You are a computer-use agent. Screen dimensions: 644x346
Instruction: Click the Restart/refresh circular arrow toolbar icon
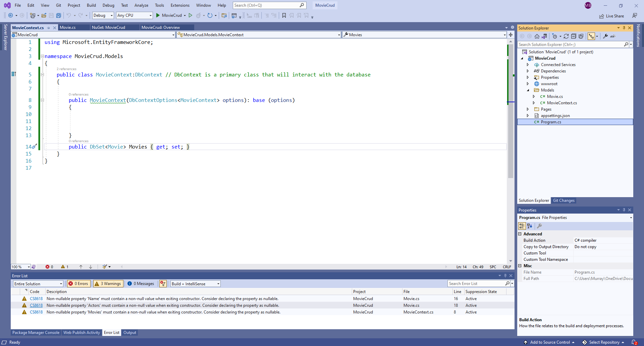tap(210, 15)
